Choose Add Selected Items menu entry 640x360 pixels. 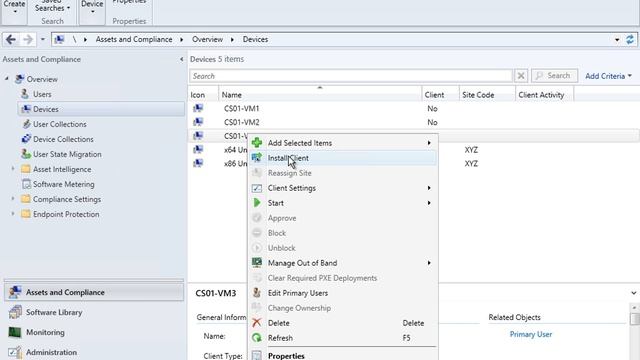click(x=343, y=143)
